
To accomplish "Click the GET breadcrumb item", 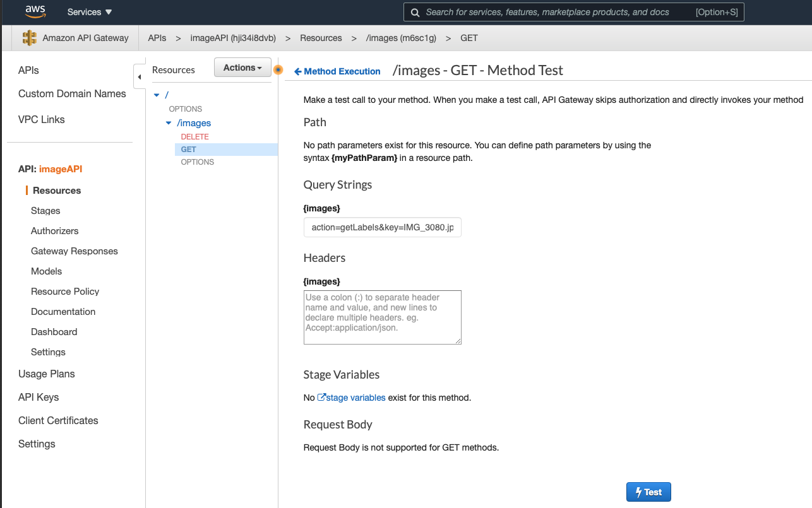I will tap(469, 38).
